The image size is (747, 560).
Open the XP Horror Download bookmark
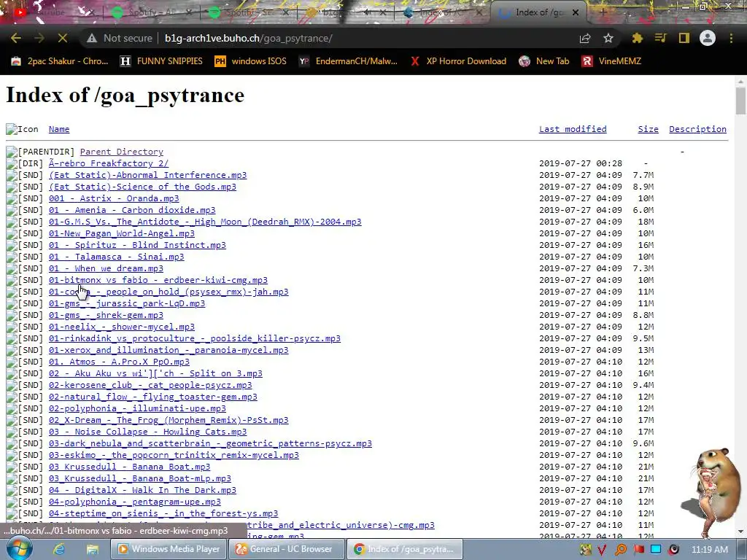coord(458,61)
